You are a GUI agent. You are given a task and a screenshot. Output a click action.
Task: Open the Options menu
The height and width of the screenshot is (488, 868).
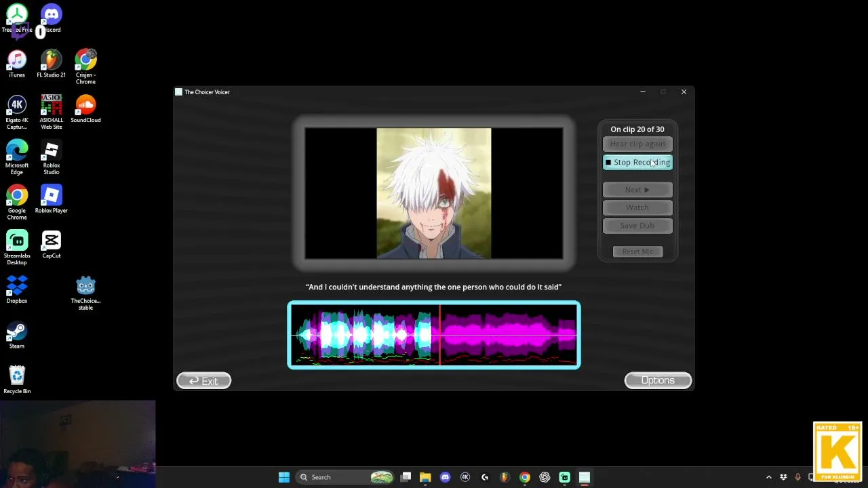coord(658,380)
